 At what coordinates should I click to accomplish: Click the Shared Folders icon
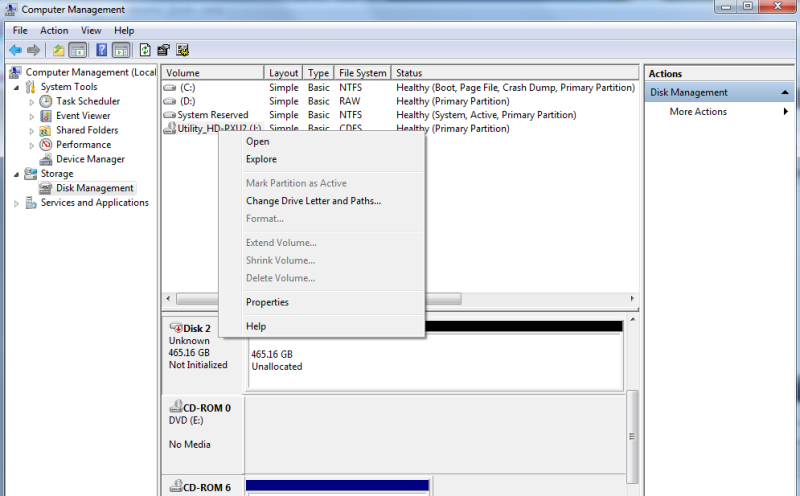coord(45,131)
